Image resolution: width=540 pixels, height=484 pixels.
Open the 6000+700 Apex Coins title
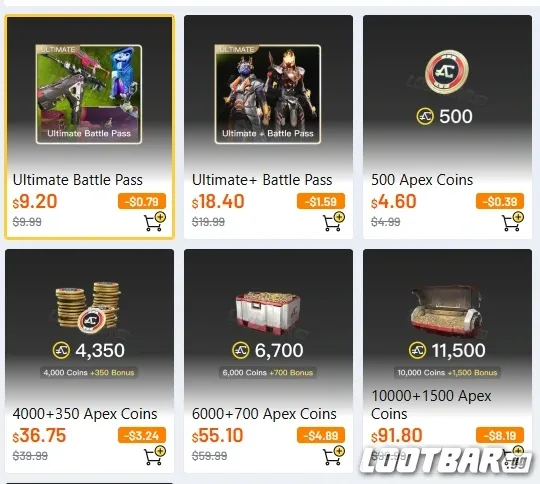pos(264,414)
